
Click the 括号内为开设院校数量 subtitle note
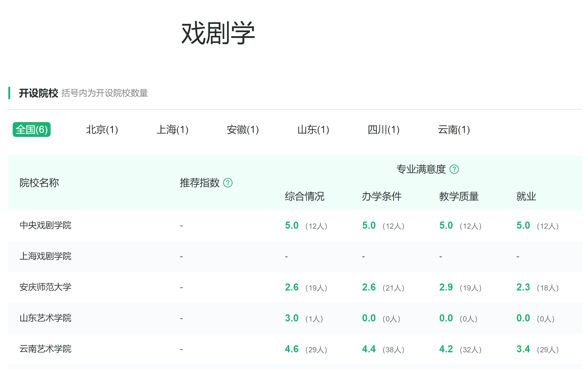click(x=105, y=93)
